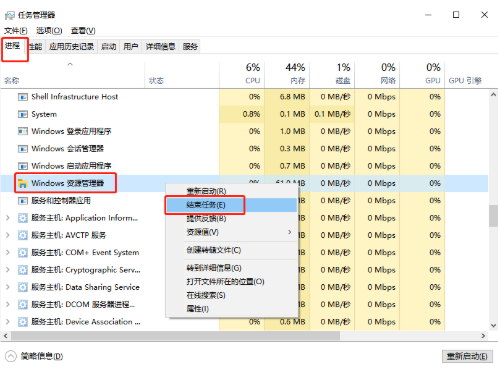The height and width of the screenshot is (370, 498).
Task: Expand 服务主机: Cryptographic Serv... group
Action: click(7, 270)
